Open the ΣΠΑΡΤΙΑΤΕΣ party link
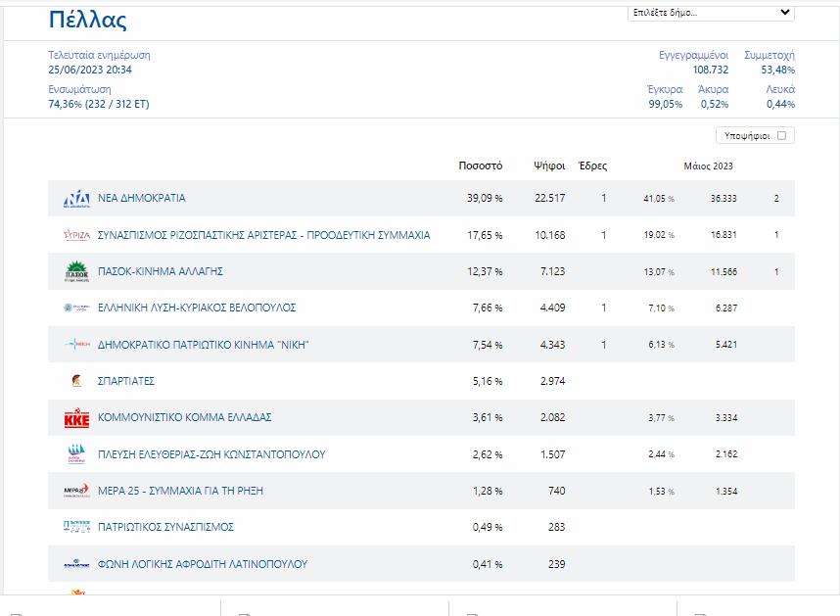840x616 pixels. 126,381
